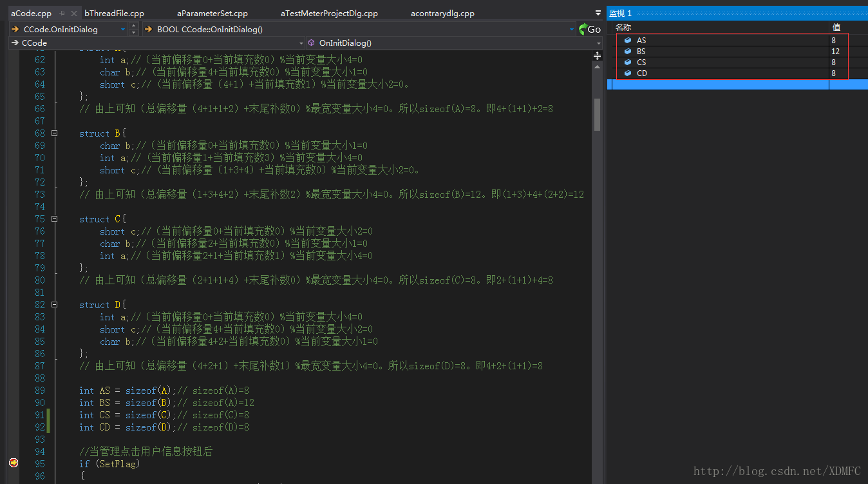Click the value 8 in the CD row
The height and width of the screenshot is (484, 868).
833,73
